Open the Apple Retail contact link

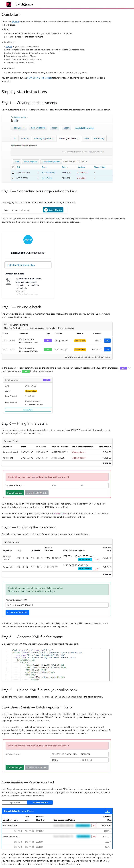(x=47, y=178)
